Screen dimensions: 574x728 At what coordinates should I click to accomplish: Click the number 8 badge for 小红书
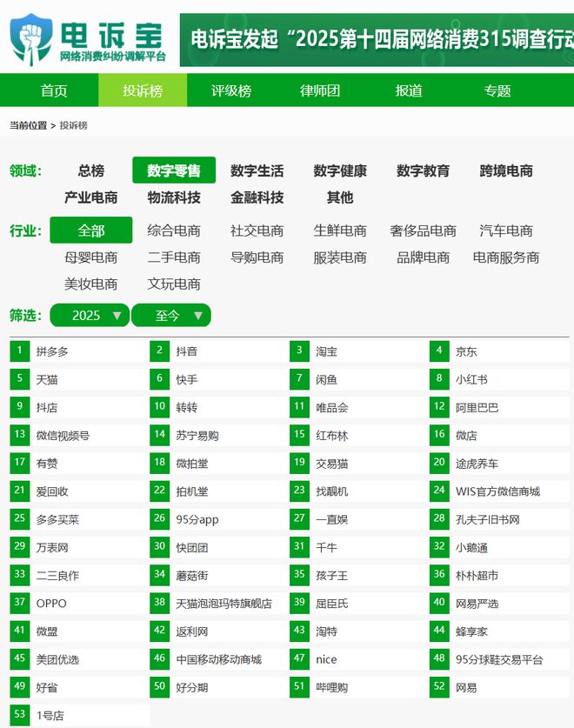(439, 379)
